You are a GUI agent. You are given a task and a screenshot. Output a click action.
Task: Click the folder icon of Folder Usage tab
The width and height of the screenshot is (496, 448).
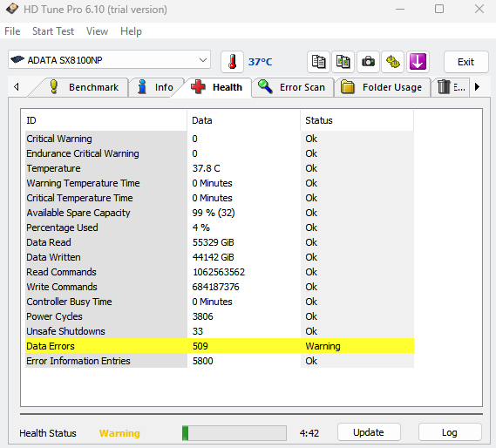pos(348,87)
